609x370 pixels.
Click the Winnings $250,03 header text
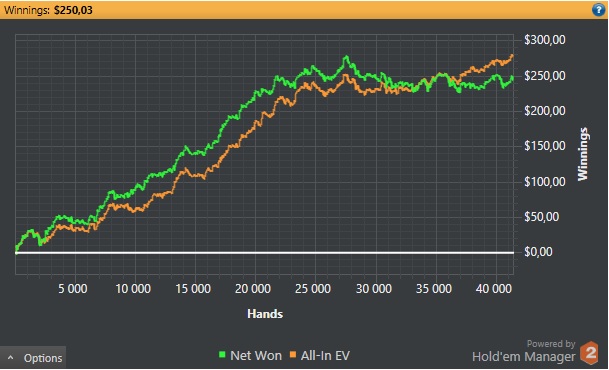click(x=48, y=10)
